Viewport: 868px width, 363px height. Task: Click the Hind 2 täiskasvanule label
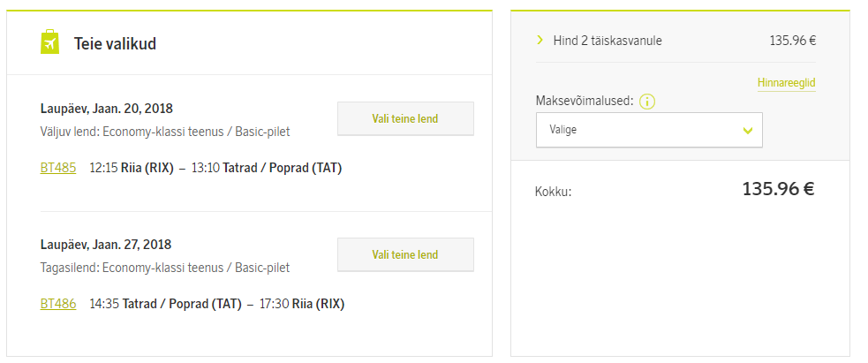(608, 41)
